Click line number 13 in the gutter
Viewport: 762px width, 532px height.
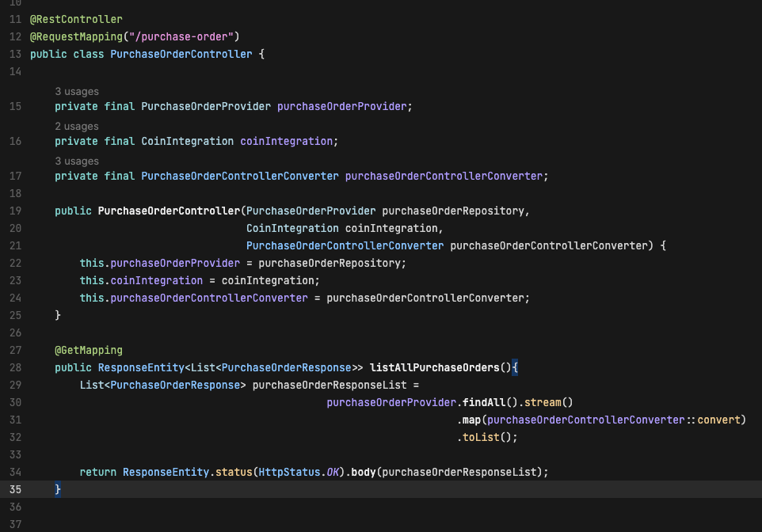point(16,55)
